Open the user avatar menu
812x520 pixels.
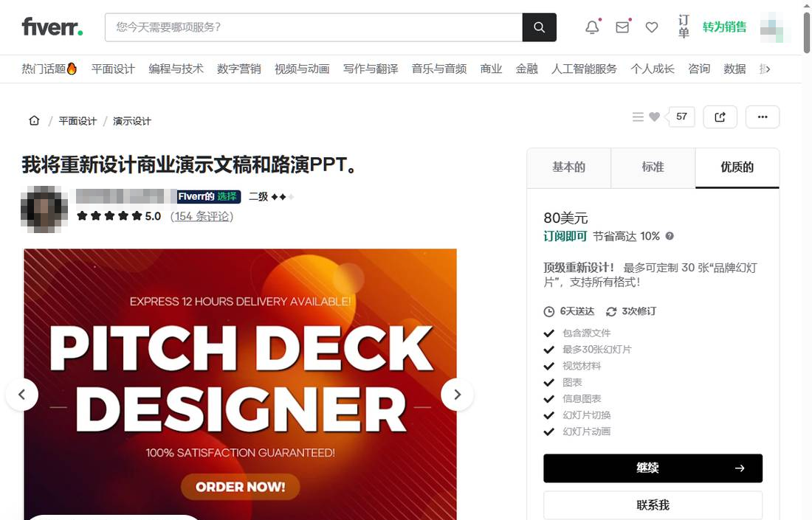click(771, 27)
